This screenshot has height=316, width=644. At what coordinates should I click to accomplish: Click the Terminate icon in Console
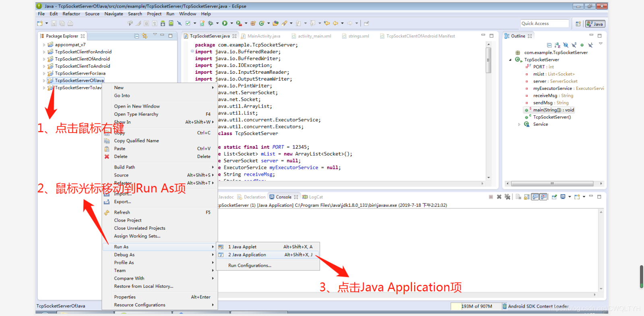click(x=491, y=197)
